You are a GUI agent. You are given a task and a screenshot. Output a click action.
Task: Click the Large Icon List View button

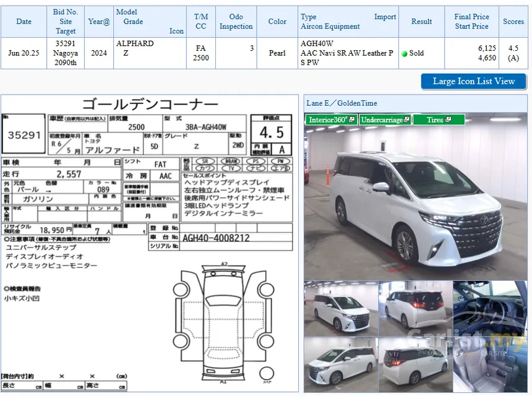(x=474, y=82)
